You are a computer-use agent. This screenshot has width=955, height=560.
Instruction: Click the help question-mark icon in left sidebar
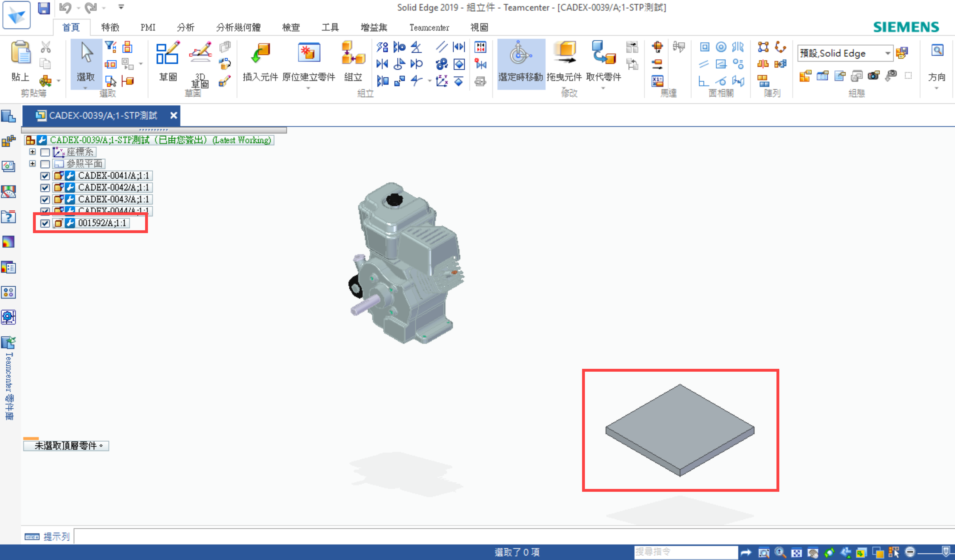point(8,217)
